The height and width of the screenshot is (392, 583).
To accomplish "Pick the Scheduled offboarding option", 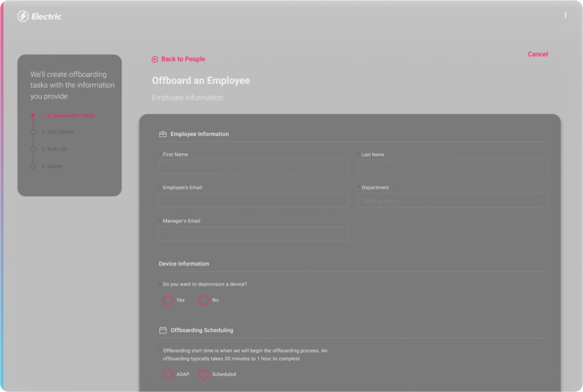I will pos(204,374).
